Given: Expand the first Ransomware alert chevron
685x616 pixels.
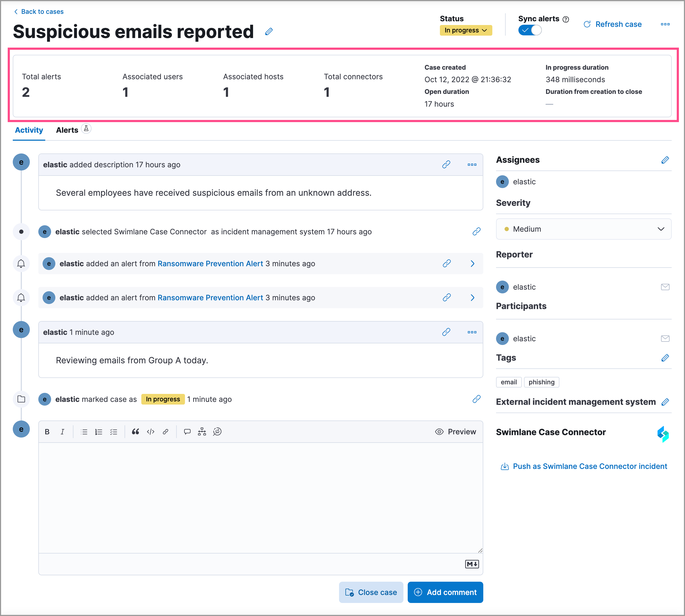Looking at the screenshot, I should click(x=472, y=264).
